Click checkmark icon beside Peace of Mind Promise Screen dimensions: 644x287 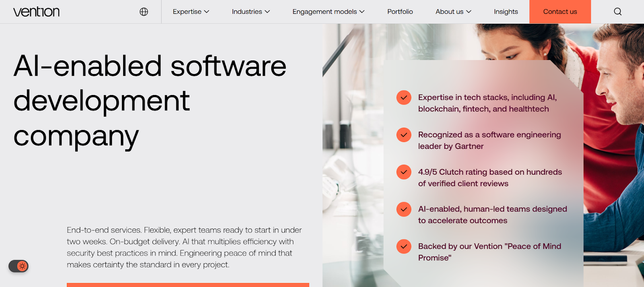coord(404,246)
